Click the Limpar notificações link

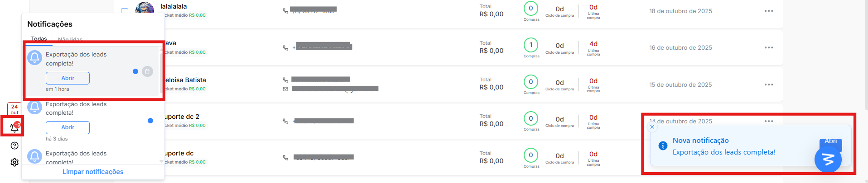93,172
